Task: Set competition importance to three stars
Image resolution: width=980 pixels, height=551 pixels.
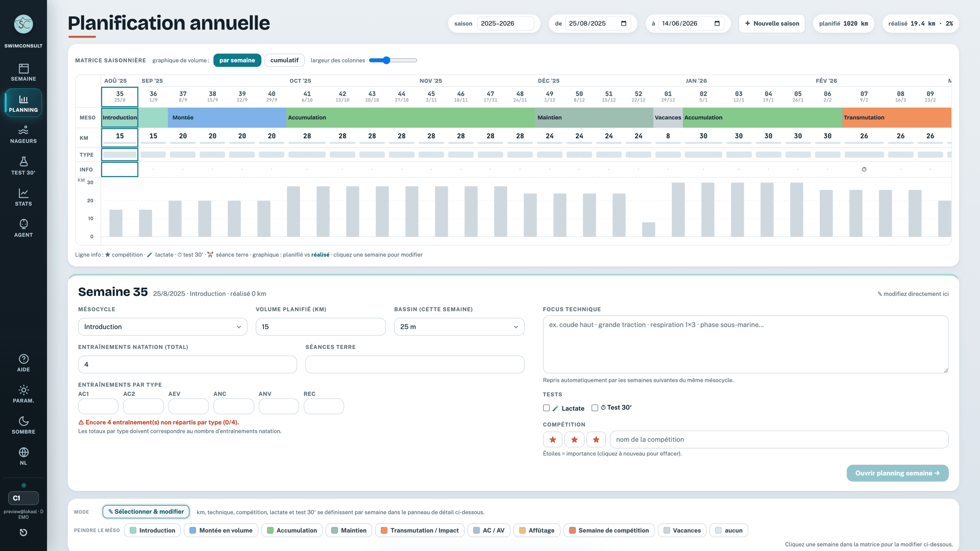Action: 596,440
